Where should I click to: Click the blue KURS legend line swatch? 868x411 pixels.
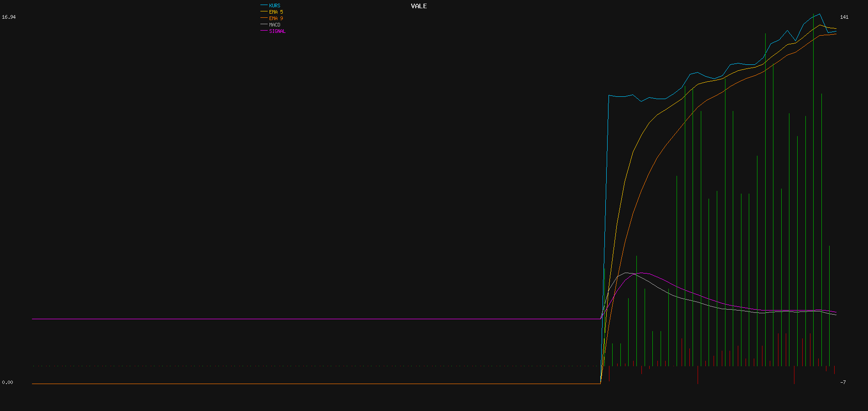tap(264, 5)
